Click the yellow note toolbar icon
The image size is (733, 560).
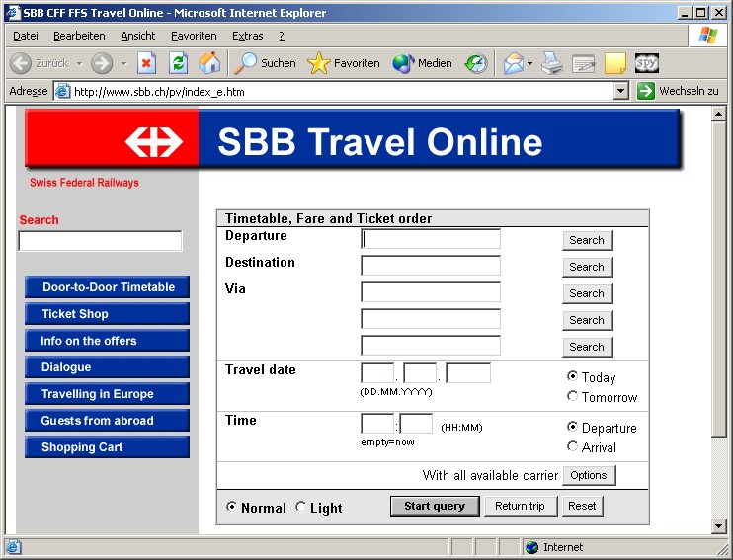pos(614,63)
